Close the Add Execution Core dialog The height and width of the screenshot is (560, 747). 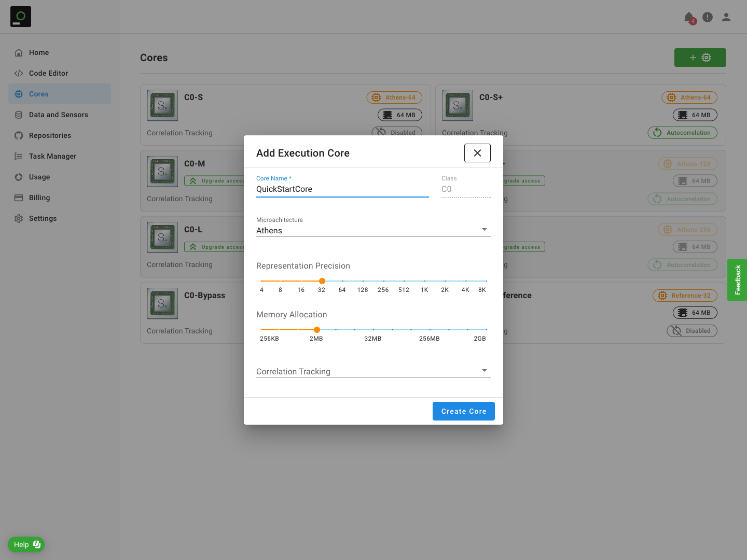477,153
